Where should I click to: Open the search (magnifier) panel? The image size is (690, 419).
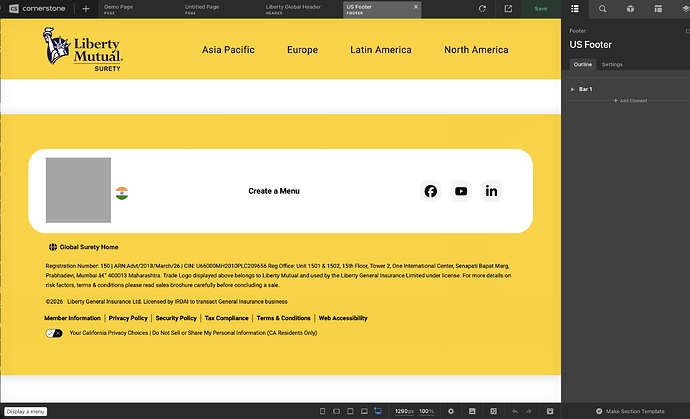pyautogui.click(x=602, y=9)
